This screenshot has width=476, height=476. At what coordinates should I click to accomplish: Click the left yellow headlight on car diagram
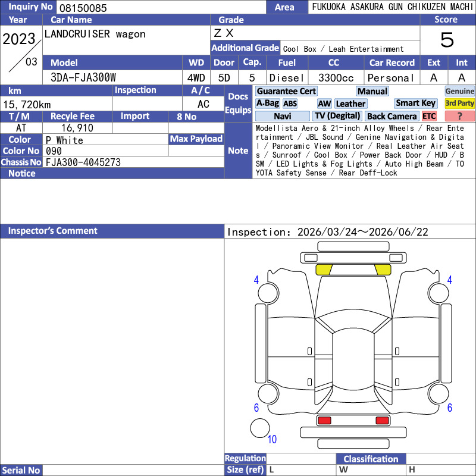coord(324,270)
